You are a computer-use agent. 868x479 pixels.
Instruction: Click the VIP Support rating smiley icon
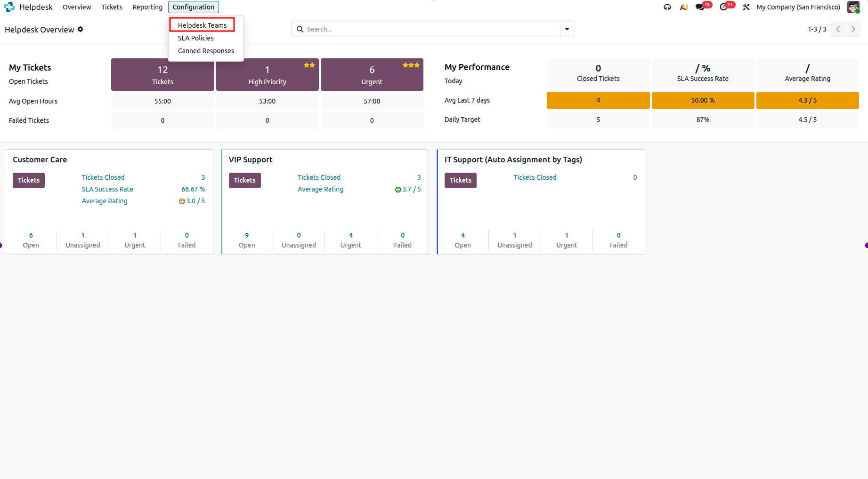(x=398, y=190)
